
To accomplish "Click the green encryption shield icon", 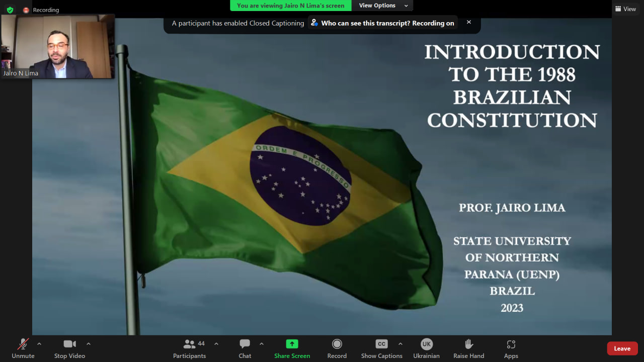I will tap(10, 10).
